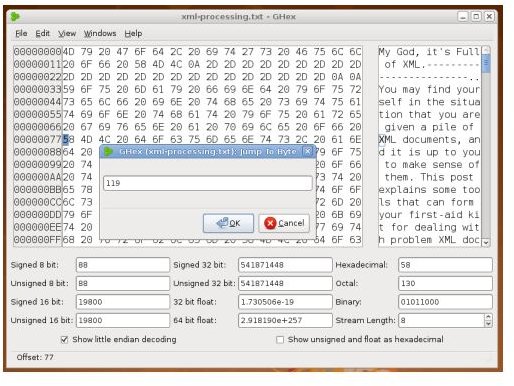This screenshot has height=386, width=514.
Task: Click 'You may find your' ASCII line
Action: pyautogui.click(x=429, y=89)
